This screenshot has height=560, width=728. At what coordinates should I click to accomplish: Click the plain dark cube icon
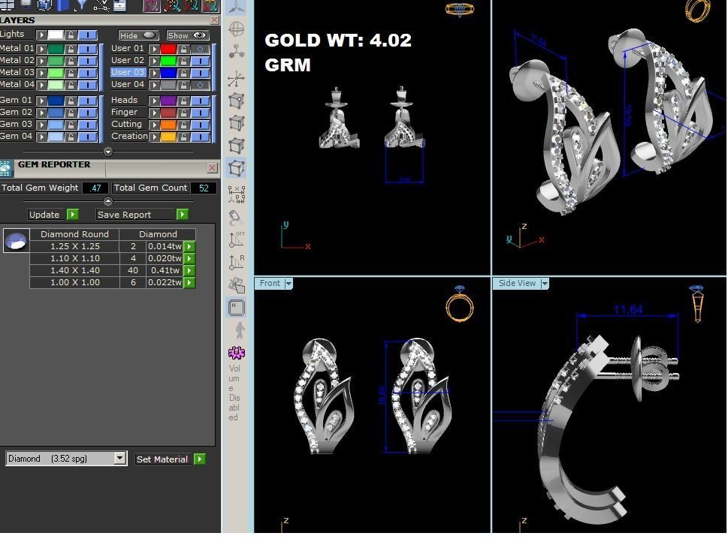[x=237, y=145]
